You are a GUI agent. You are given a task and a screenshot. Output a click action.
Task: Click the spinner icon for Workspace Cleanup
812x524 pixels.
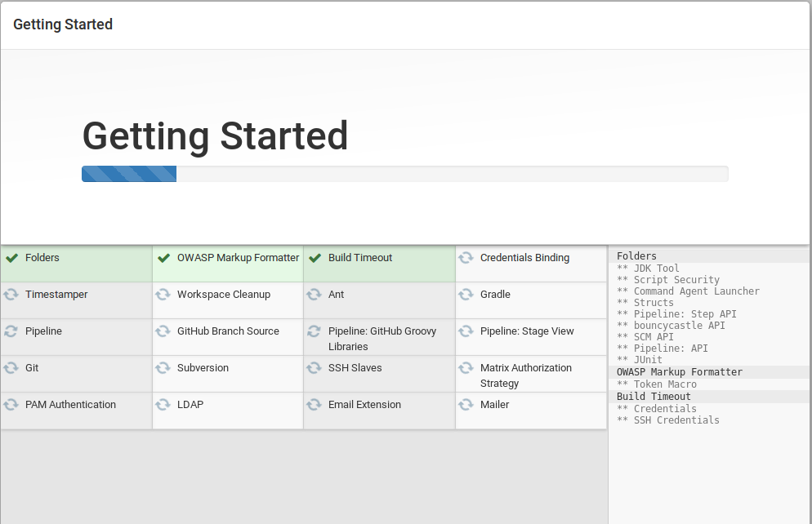(x=163, y=295)
